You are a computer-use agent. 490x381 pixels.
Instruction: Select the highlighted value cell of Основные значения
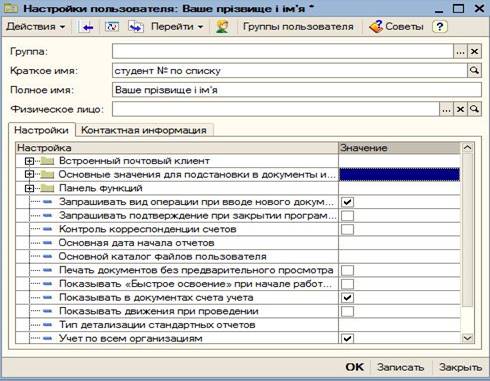[x=399, y=175]
